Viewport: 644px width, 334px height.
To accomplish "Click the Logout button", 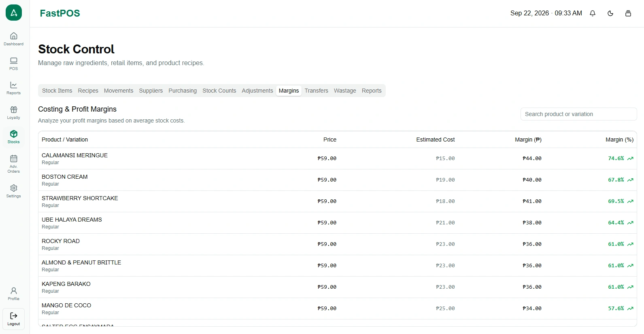I will pyautogui.click(x=14, y=319).
